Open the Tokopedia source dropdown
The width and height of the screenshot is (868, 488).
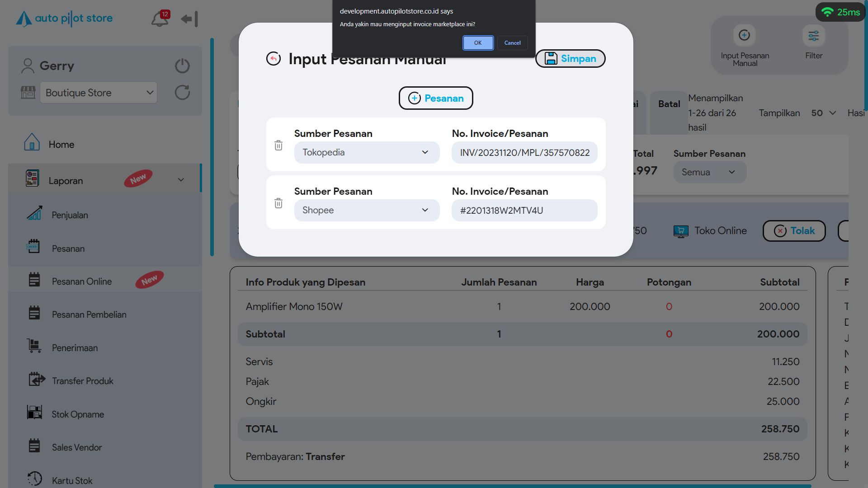coord(366,153)
